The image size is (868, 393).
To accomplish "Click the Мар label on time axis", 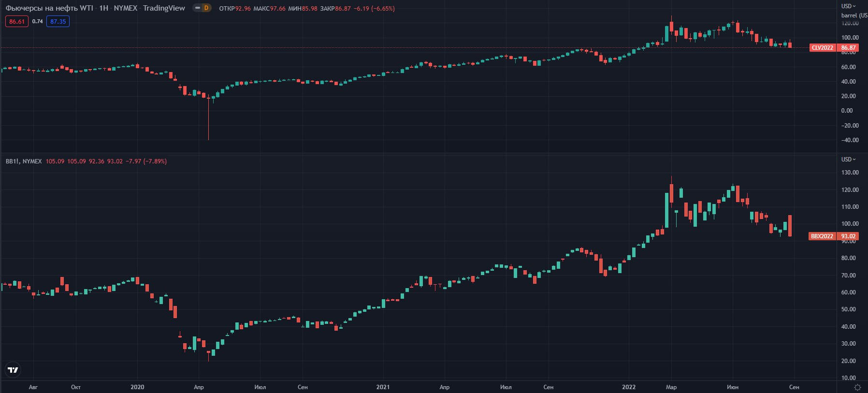I will pyautogui.click(x=671, y=387).
